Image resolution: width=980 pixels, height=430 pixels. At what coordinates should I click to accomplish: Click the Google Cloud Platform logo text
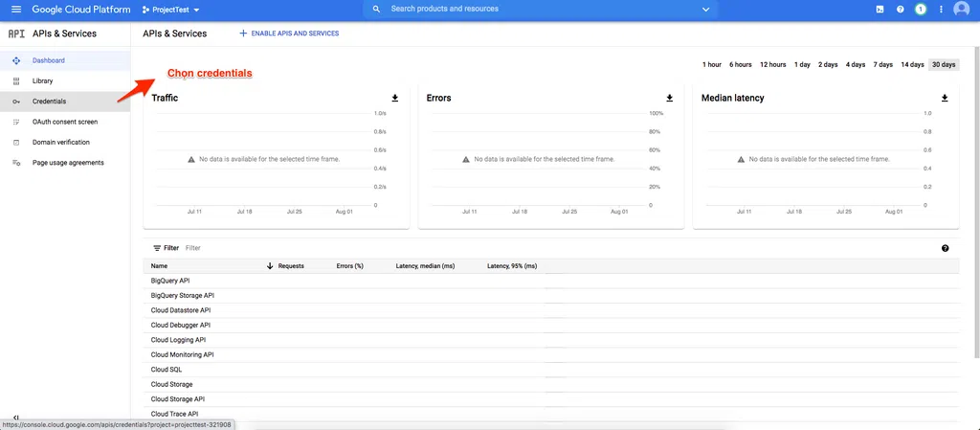81,10
